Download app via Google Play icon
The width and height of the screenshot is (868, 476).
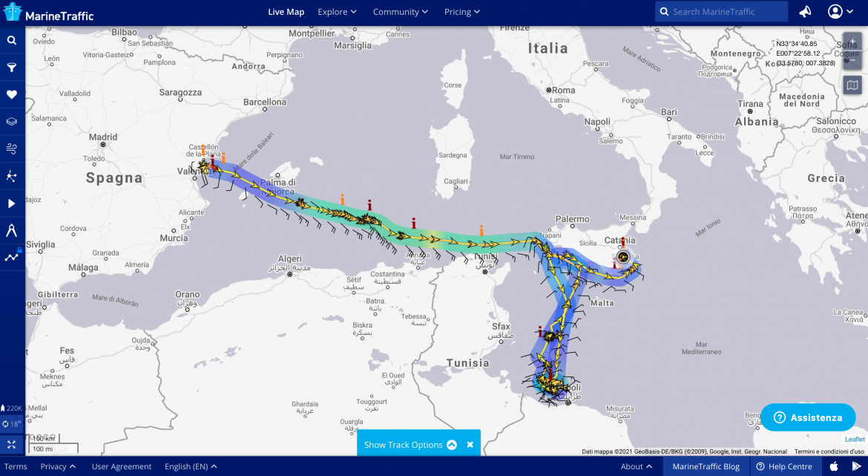coord(856,466)
